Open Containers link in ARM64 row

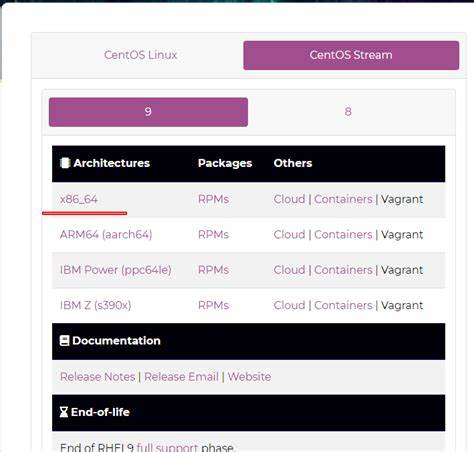tap(343, 235)
